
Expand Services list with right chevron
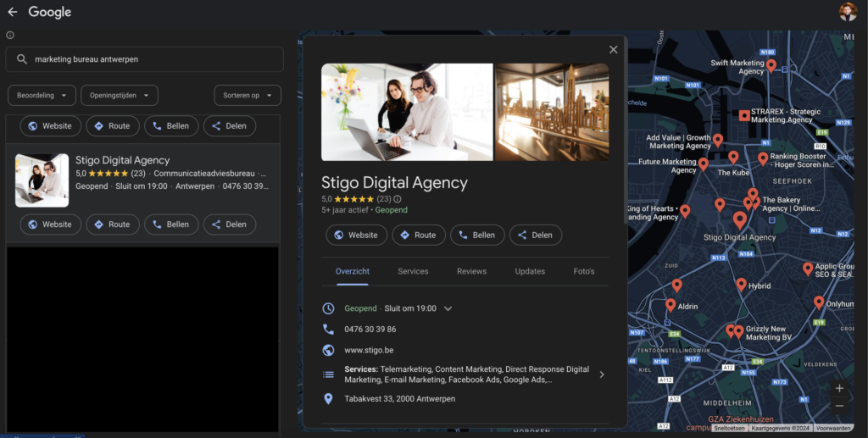pyautogui.click(x=602, y=374)
